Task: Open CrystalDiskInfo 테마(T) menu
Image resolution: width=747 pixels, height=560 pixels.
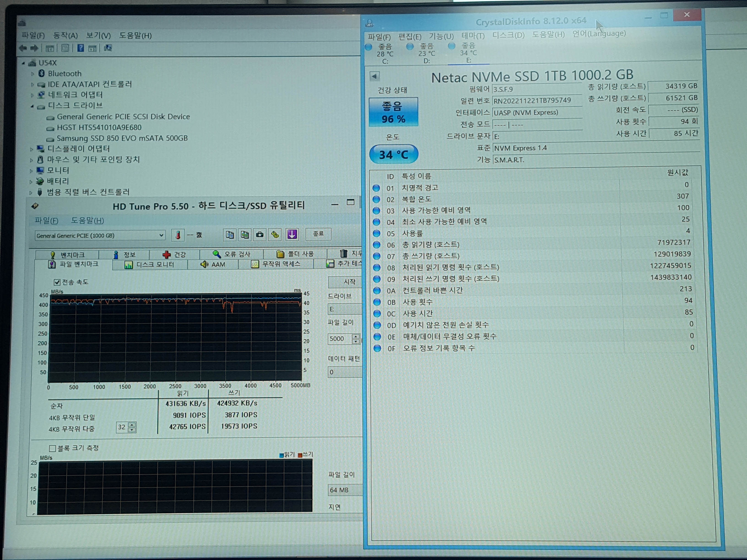Action: click(473, 35)
